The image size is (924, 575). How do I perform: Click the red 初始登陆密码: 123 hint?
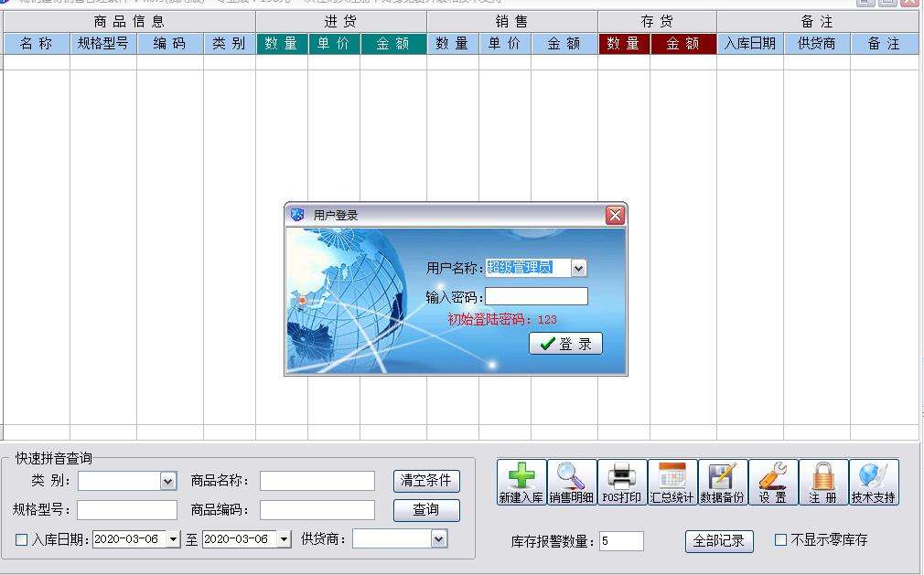click(x=502, y=320)
